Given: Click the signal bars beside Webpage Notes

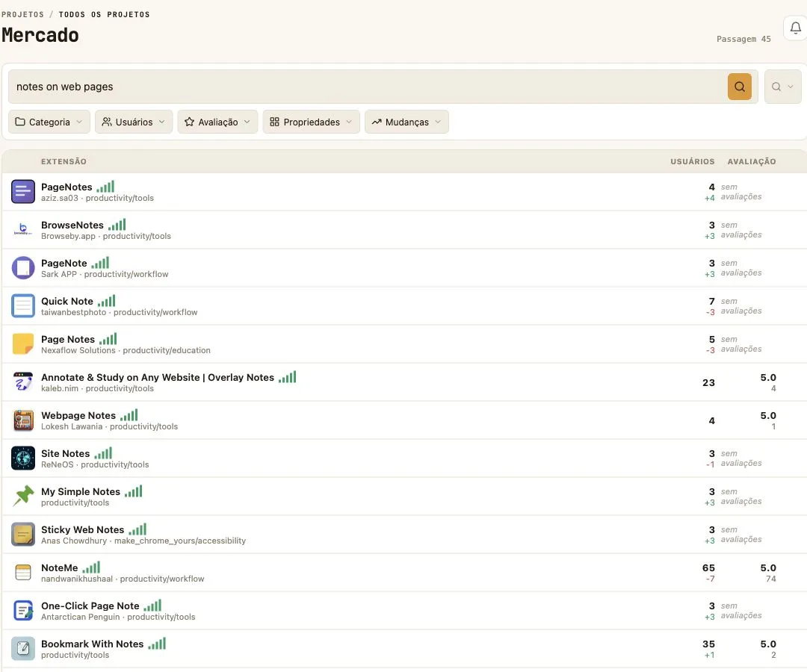Looking at the screenshot, I should point(129,415).
